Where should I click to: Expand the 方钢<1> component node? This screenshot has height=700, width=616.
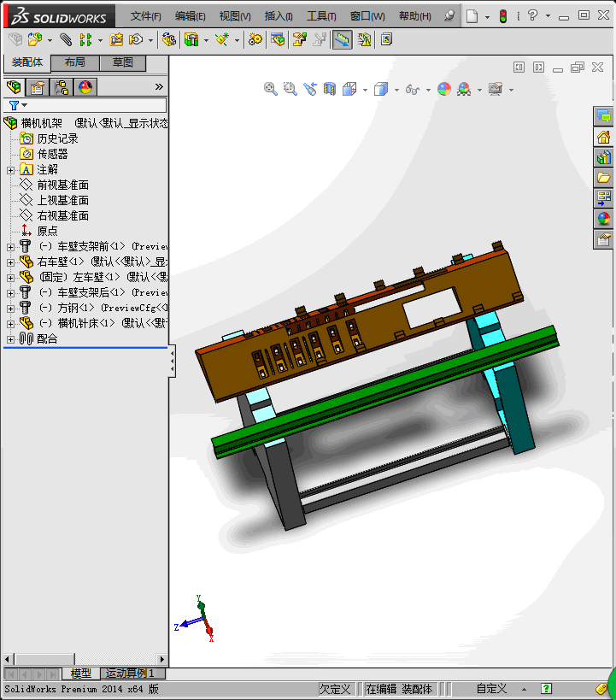11,309
